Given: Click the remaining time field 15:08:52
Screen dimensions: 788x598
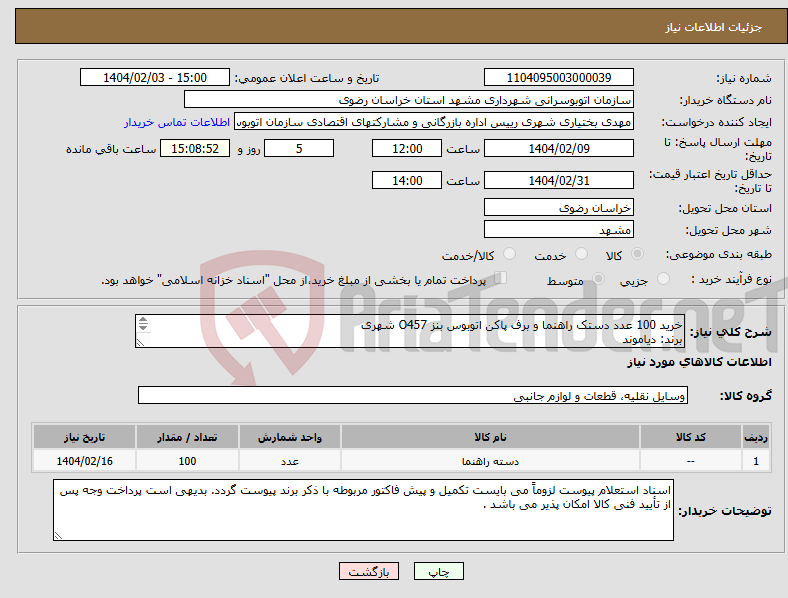Looking at the screenshot, I should click(x=195, y=149).
